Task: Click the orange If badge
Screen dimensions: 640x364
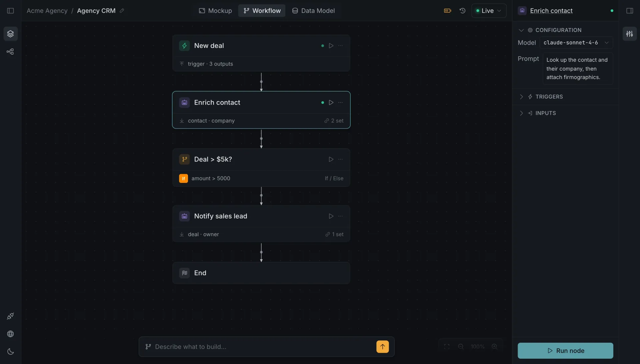Action: [183, 179]
